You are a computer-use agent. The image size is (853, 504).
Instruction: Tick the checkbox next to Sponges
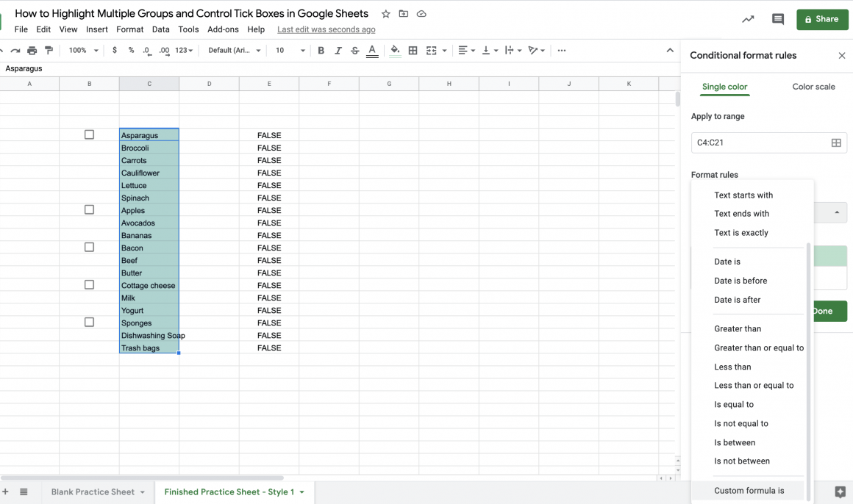[89, 322]
